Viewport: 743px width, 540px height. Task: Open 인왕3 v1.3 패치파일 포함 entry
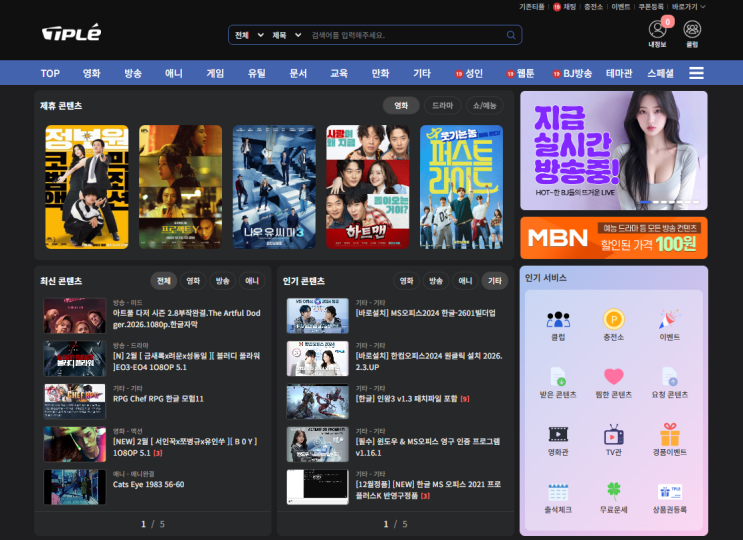pyautogui.click(x=412, y=399)
